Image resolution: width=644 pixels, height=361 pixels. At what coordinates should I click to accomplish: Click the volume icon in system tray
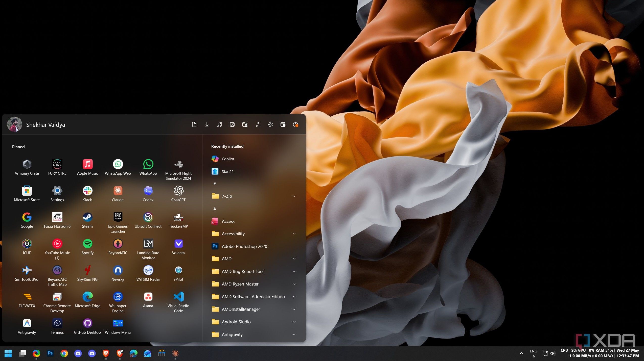(553, 353)
